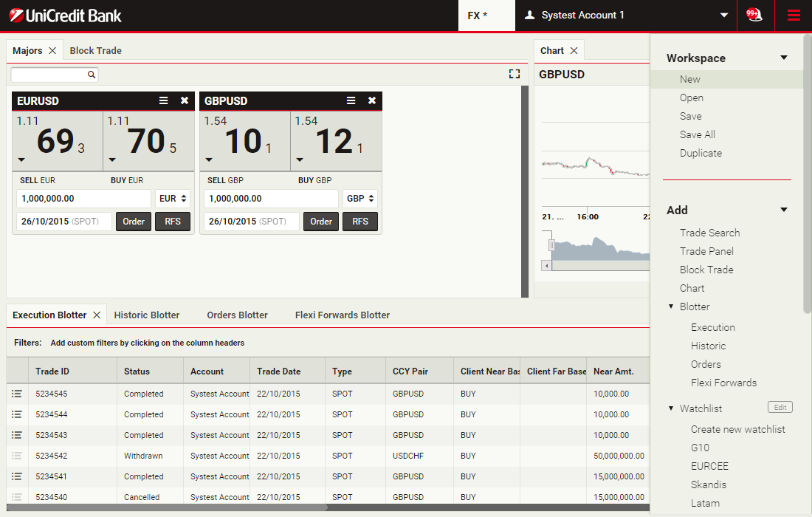Switch to the Block Trade tab
This screenshot has height=517, width=812.
95,50
